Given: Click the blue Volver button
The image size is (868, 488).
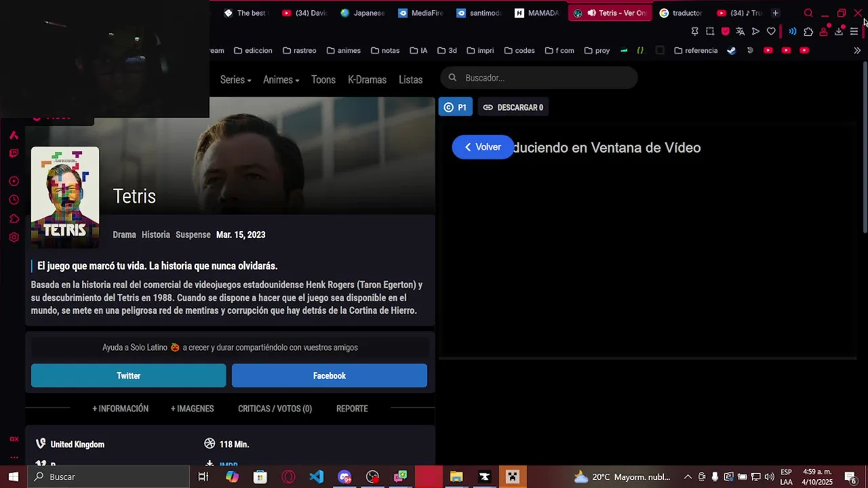Looking at the screenshot, I should point(483,147).
